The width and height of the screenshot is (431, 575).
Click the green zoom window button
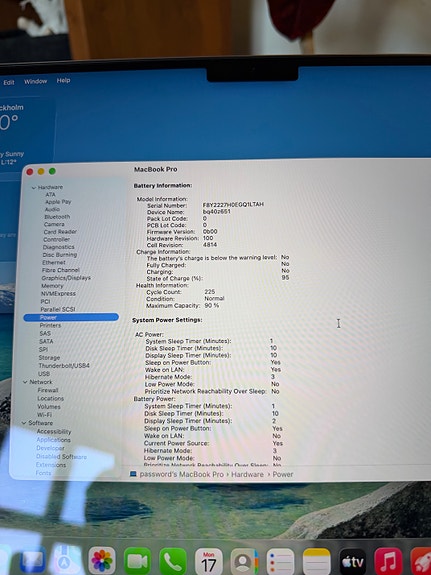[x=52, y=171]
